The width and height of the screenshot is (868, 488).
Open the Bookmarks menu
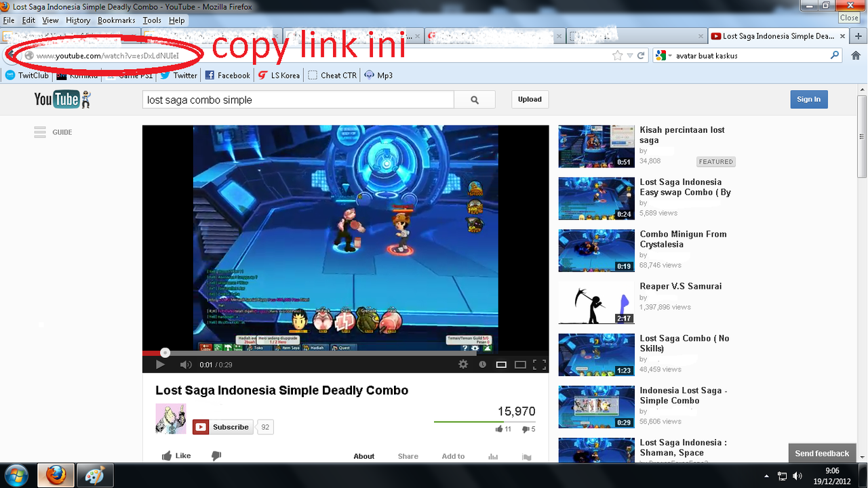coord(117,20)
